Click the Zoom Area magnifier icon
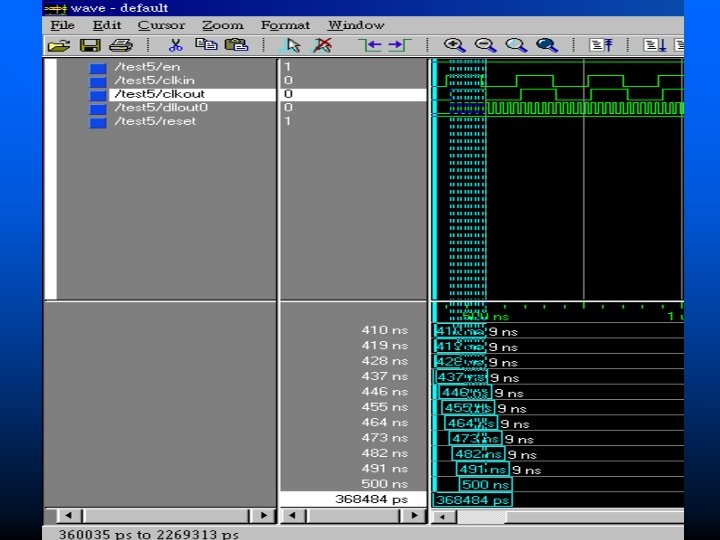This screenshot has height=540, width=720. 516,45
